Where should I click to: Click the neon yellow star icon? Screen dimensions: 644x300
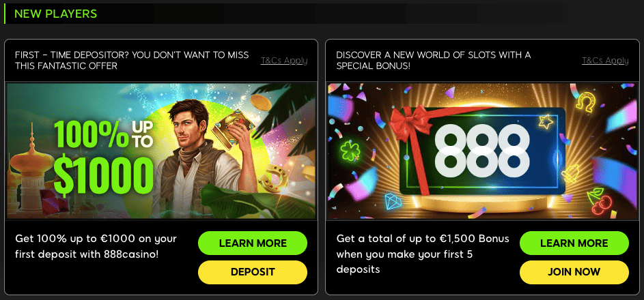(546, 121)
